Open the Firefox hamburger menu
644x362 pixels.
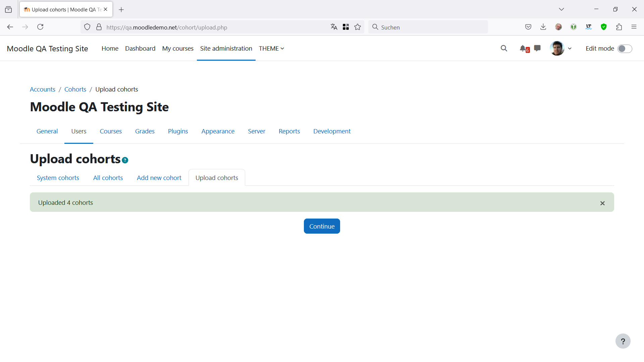click(x=634, y=27)
